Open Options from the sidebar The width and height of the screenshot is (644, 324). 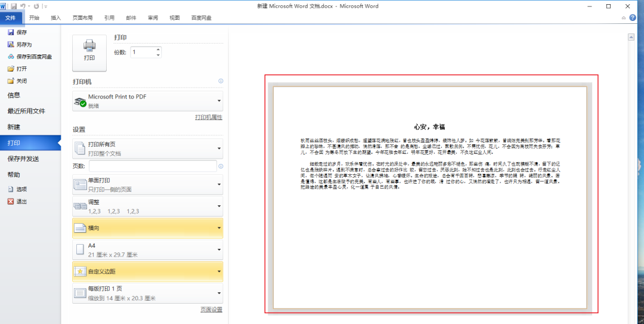(x=17, y=189)
